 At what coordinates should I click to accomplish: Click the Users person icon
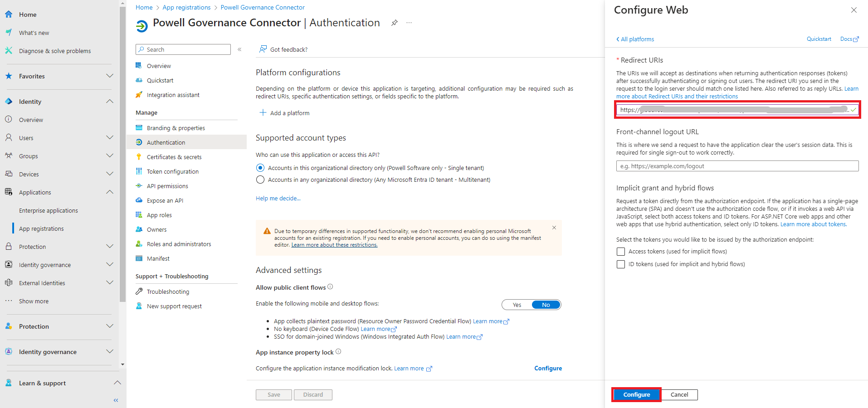point(9,137)
